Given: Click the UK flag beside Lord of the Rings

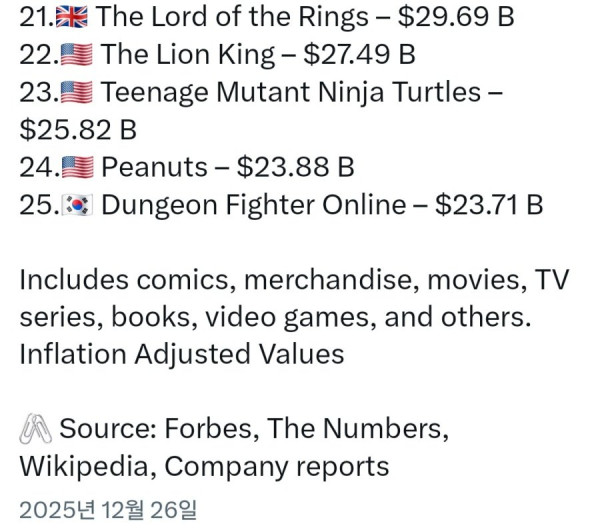Looking at the screenshot, I should (78, 17).
